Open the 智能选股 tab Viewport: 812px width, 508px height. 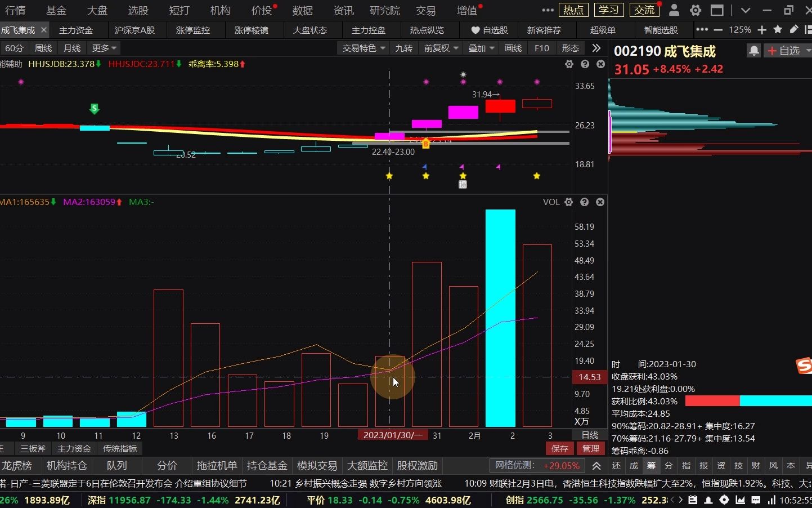(661, 30)
